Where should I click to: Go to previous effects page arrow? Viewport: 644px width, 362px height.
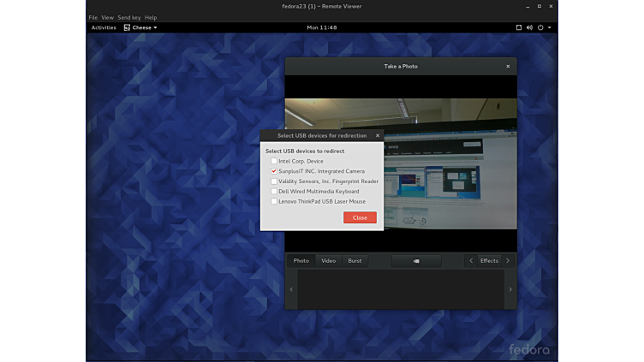(470, 261)
